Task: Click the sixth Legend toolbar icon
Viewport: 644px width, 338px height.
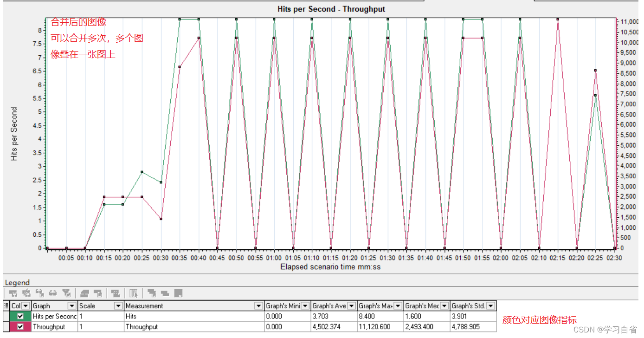Action: (84, 293)
